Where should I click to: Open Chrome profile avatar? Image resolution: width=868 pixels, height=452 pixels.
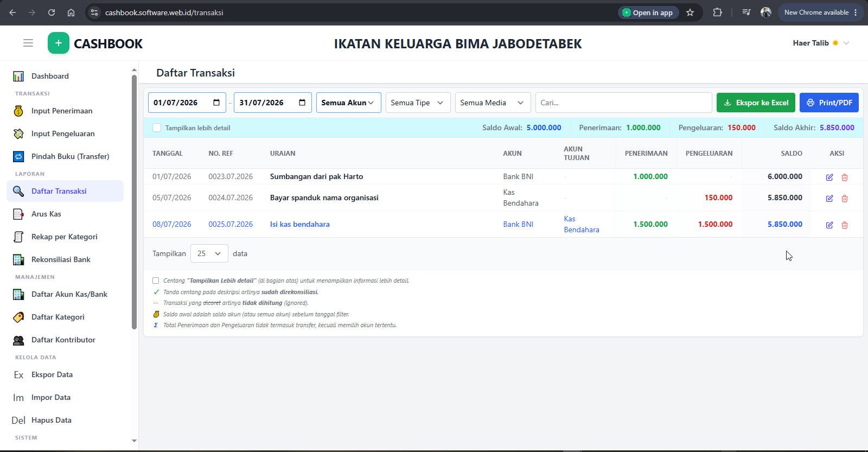766,12
